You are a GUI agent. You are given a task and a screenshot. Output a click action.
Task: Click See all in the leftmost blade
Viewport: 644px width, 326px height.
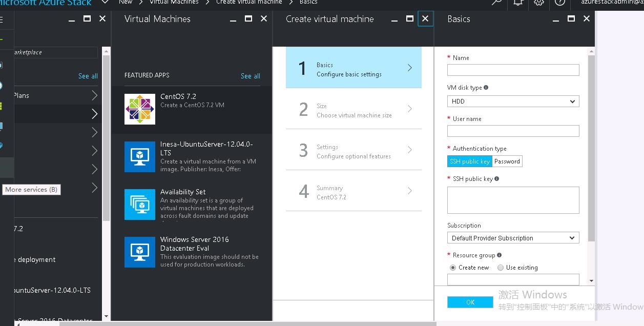tap(88, 76)
